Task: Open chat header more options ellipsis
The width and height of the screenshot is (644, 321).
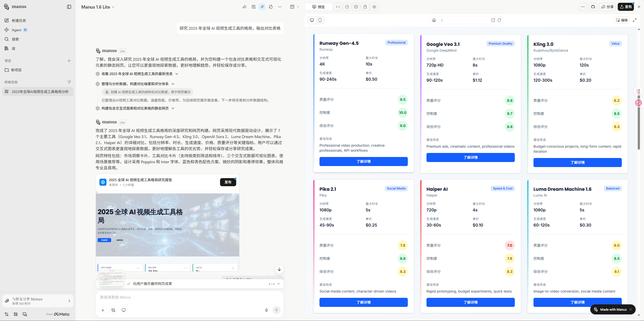Action: 280,7
